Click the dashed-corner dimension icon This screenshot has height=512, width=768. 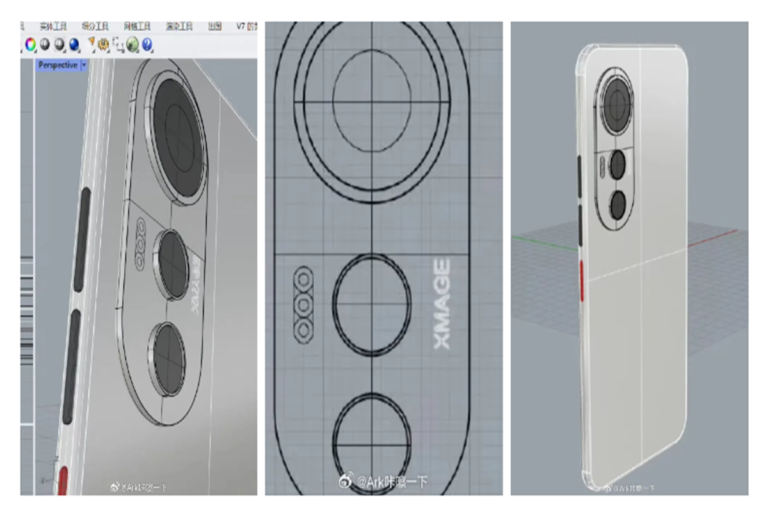tap(118, 44)
